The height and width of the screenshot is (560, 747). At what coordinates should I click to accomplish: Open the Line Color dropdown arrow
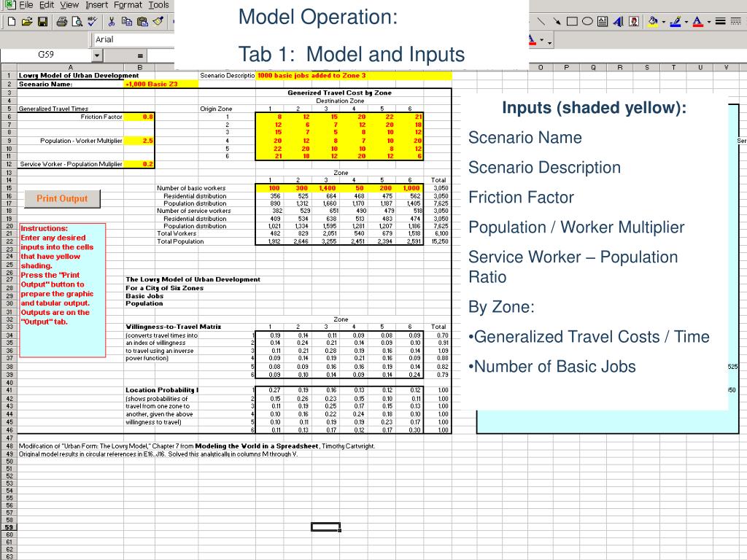tap(686, 22)
